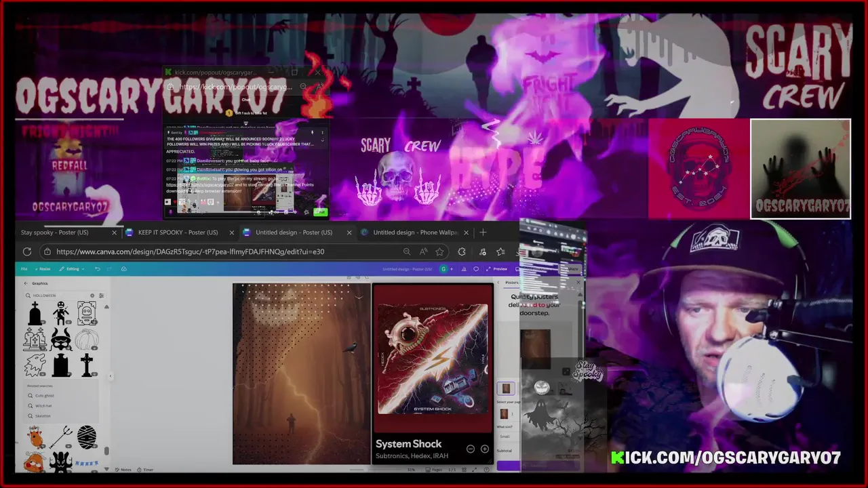Add the tombstone-with-cross graphic
The height and width of the screenshot is (488, 868).
click(35, 313)
